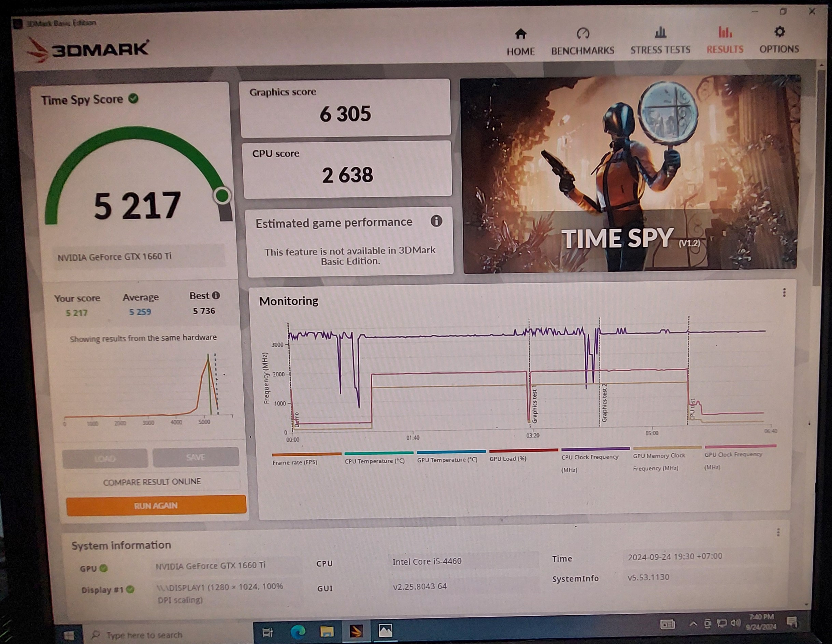The image size is (832, 644).
Task: Click COMPARE RESULT ONLINE
Action: pos(152,482)
